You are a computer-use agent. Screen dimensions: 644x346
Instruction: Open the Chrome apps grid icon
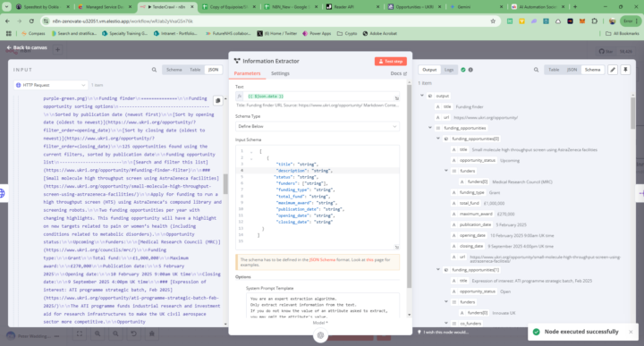coord(9,33)
